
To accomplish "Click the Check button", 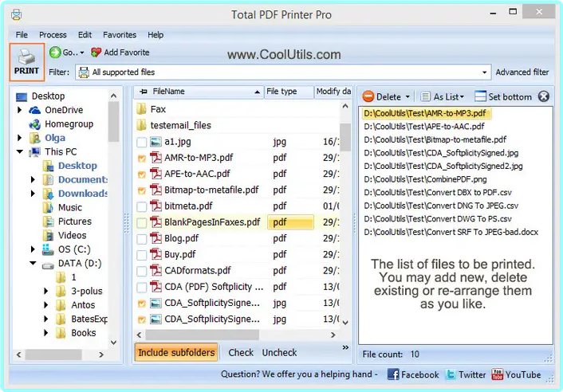I will pyautogui.click(x=241, y=353).
